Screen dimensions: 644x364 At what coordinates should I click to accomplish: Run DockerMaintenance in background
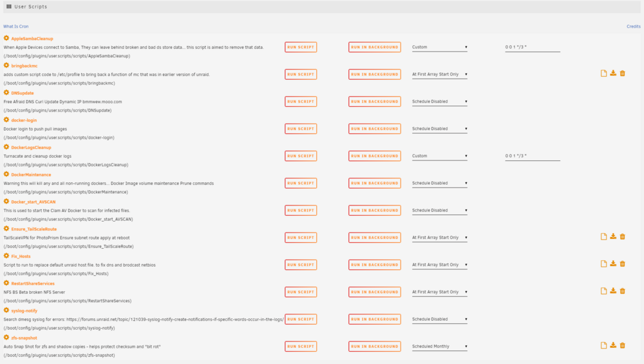pyautogui.click(x=375, y=183)
